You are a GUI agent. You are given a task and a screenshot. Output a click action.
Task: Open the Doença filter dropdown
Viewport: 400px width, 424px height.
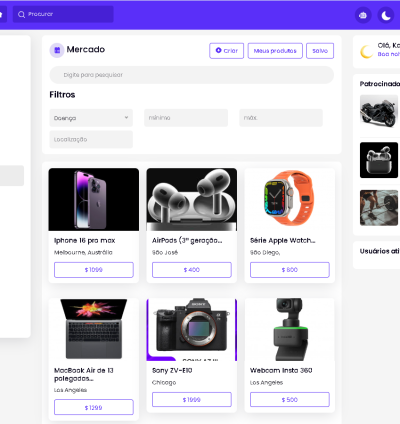pos(91,118)
